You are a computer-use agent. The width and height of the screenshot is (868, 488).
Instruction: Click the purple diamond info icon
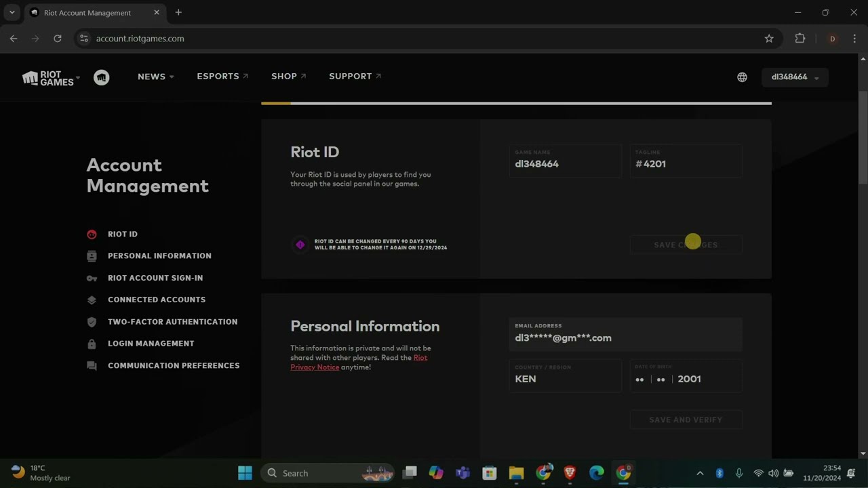tap(300, 245)
